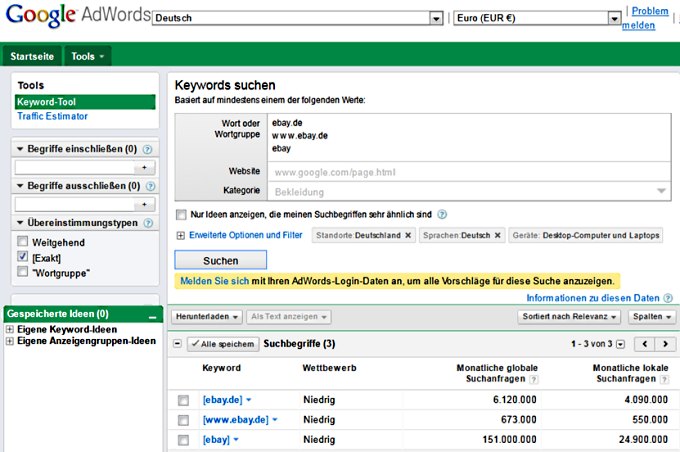
Task: Click help icon after 'sehr ähnlich sind'
Action: pos(442,214)
